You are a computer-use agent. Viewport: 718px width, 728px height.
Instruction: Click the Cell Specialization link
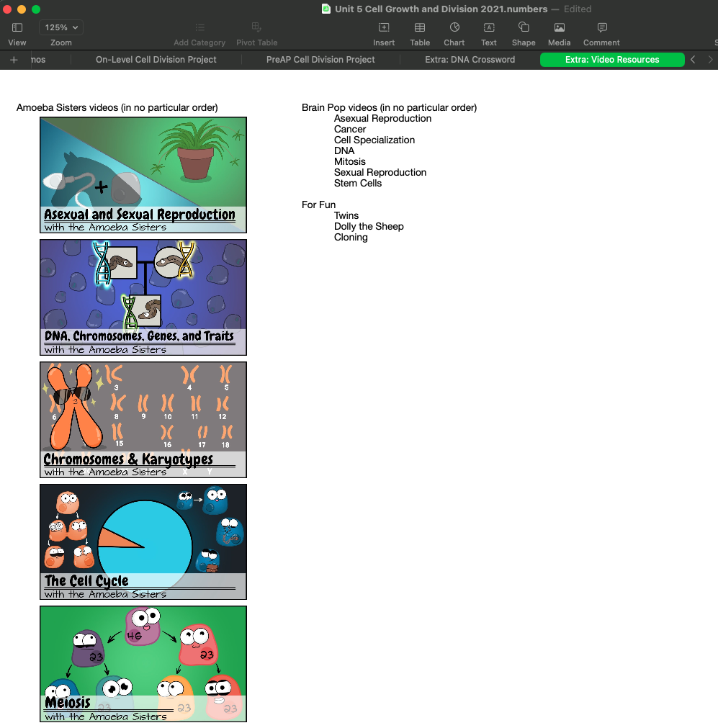click(374, 140)
